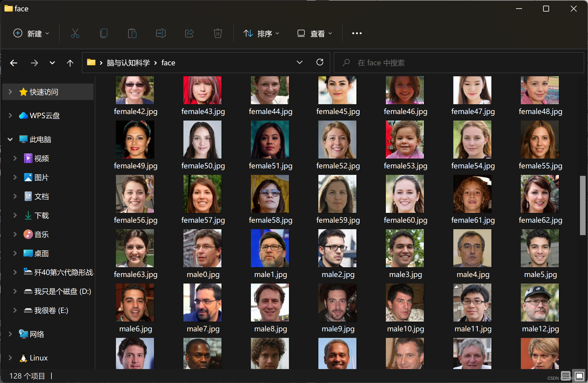Navigate back with the left arrow
The height and width of the screenshot is (383, 588).
click(14, 63)
